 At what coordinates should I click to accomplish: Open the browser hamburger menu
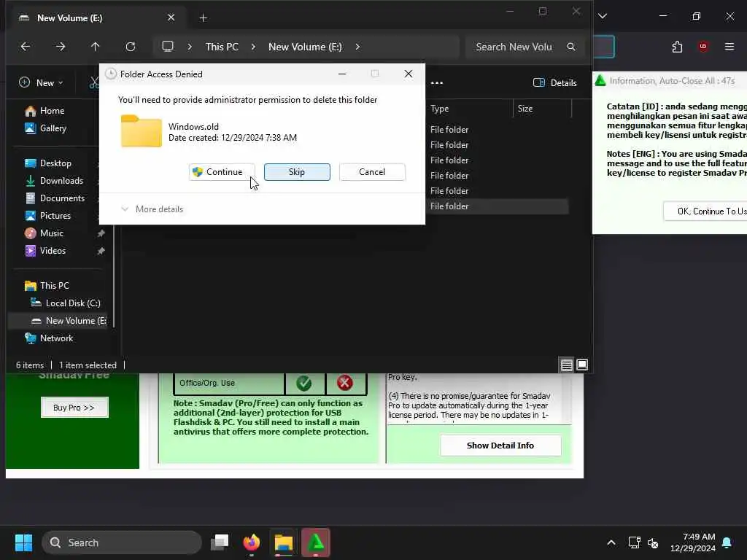pos(729,47)
